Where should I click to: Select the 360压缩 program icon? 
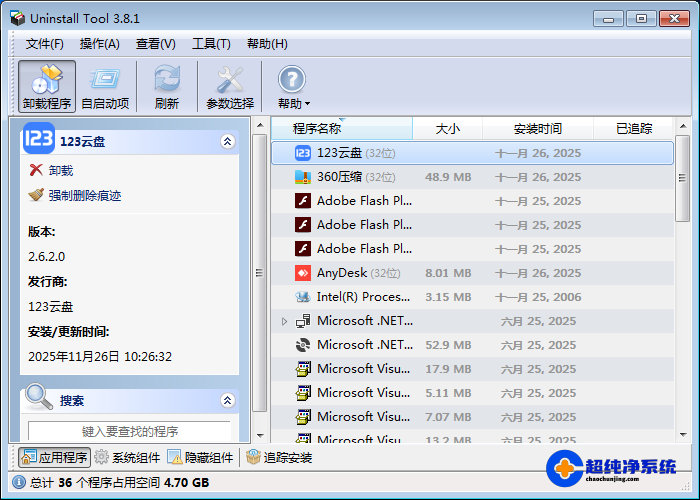pyautogui.click(x=303, y=177)
